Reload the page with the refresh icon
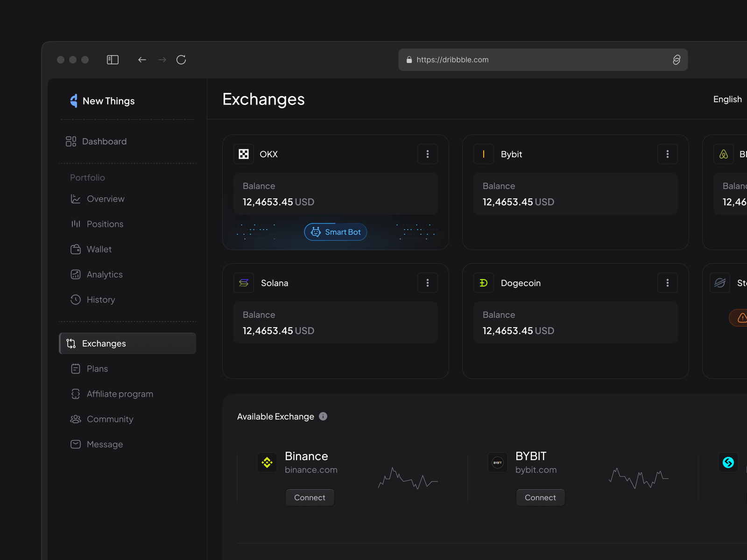 click(181, 60)
